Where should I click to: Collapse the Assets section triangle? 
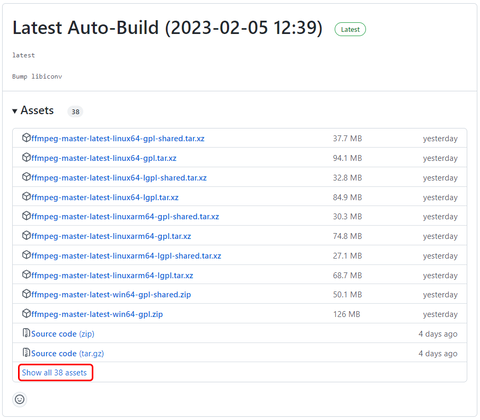[x=15, y=111]
